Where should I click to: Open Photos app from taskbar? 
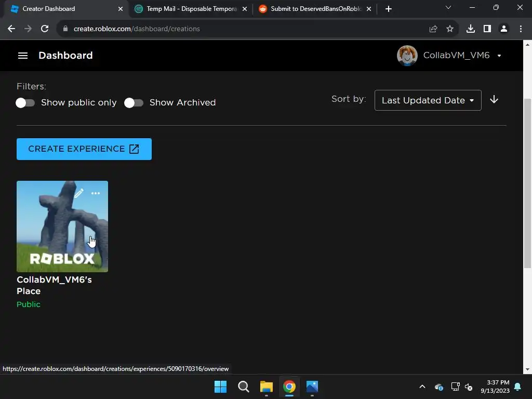312,387
